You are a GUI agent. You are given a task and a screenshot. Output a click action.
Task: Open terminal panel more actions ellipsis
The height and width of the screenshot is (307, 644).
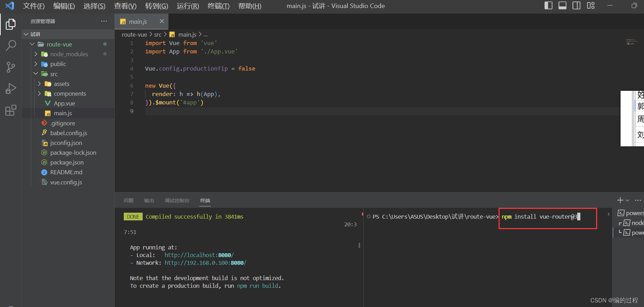(x=638, y=200)
